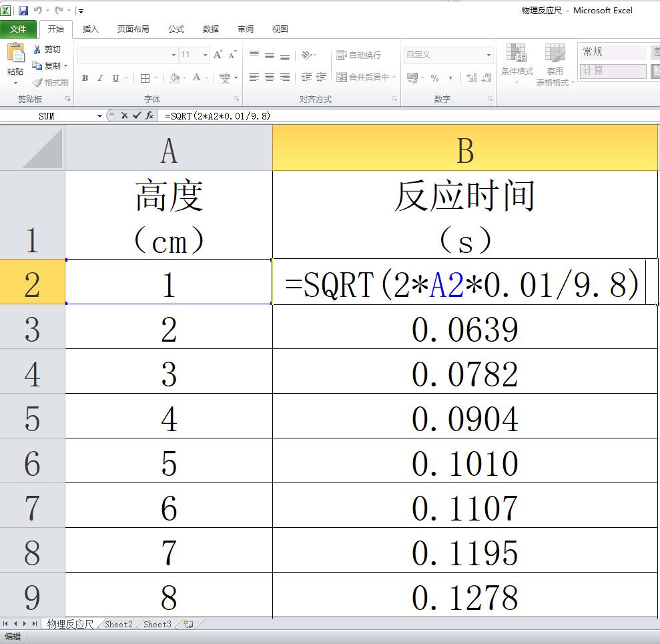The image size is (660, 644).
Task: Click the Borders grid icon
Action: click(145, 78)
